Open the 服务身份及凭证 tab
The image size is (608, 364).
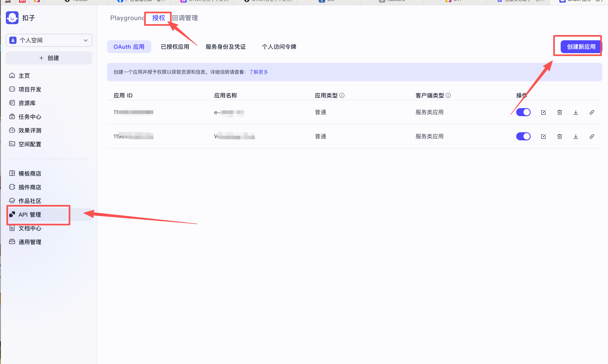click(225, 47)
